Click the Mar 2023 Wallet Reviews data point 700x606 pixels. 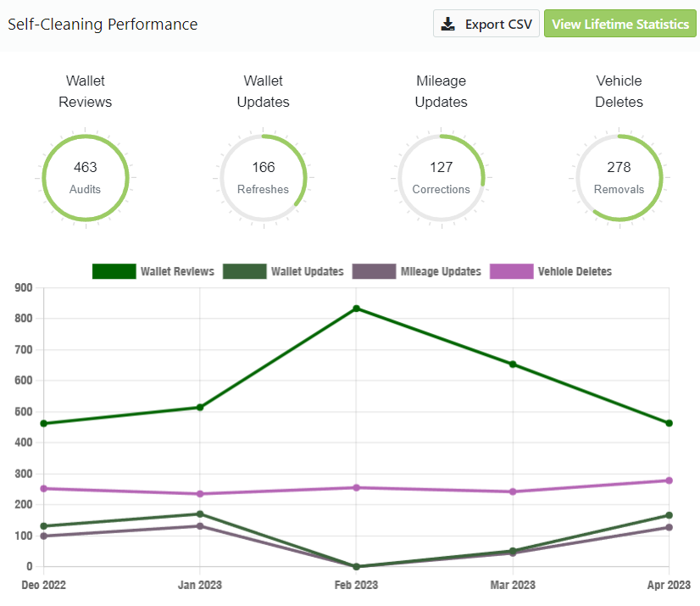pyautogui.click(x=513, y=364)
